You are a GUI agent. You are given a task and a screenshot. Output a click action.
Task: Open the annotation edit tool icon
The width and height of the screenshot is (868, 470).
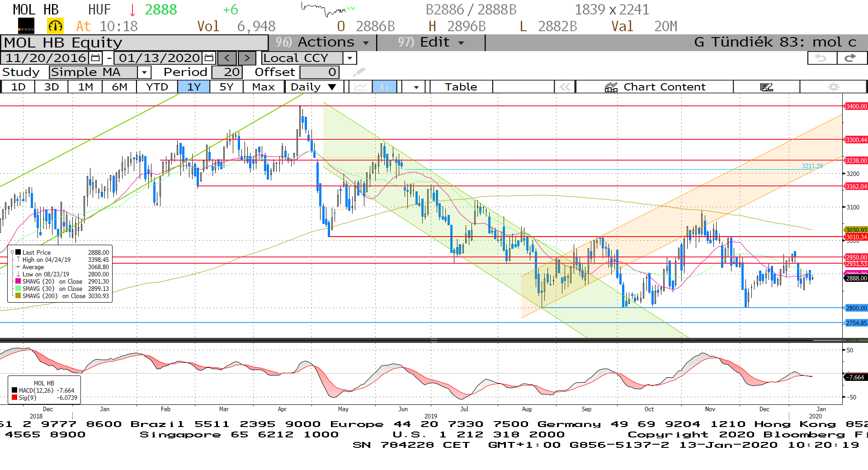(x=766, y=87)
